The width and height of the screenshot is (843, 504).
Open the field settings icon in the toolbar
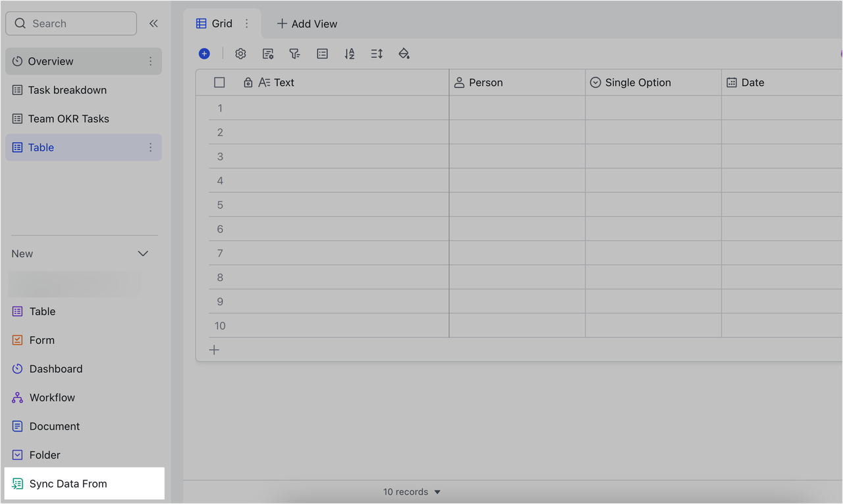268,53
